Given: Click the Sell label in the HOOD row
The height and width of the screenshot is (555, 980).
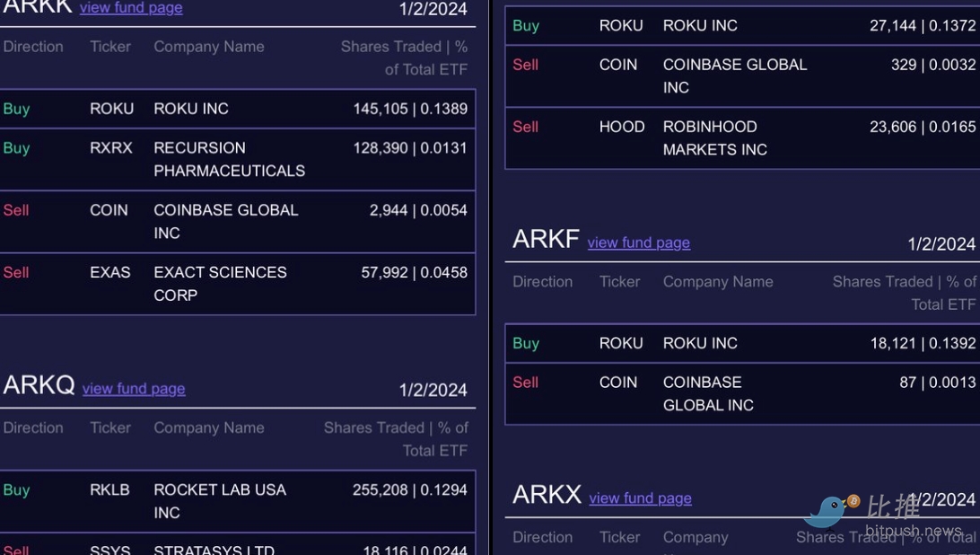Looking at the screenshot, I should point(525,128).
